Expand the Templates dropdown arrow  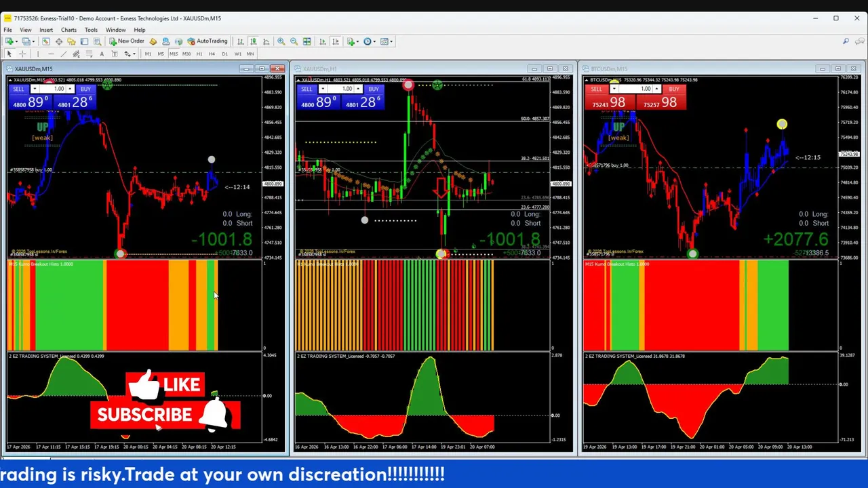[x=391, y=41]
